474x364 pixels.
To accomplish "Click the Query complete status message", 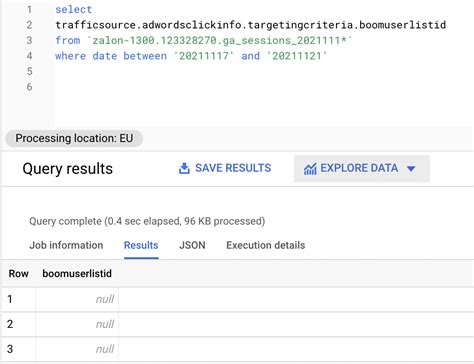I will pos(147,221).
